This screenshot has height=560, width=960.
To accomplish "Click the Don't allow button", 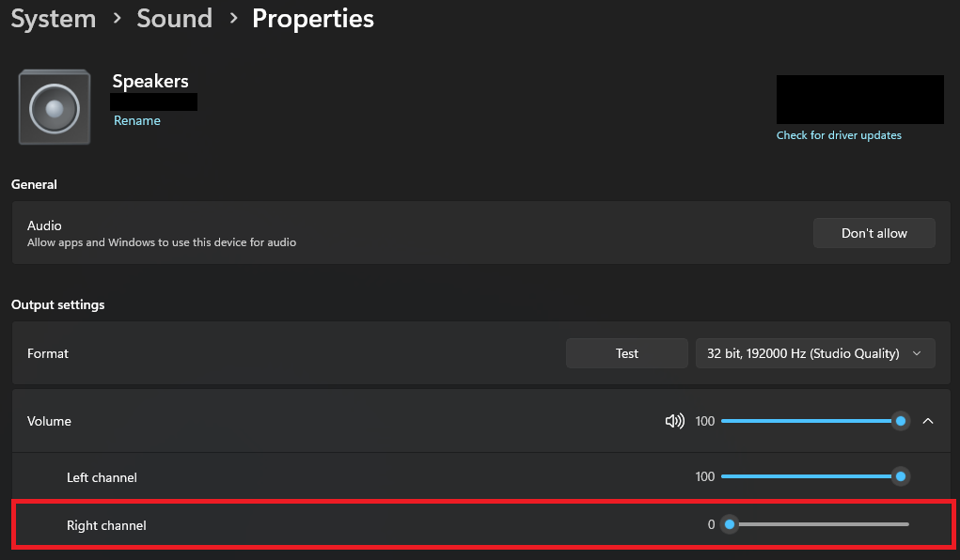I will coord(873,233).
